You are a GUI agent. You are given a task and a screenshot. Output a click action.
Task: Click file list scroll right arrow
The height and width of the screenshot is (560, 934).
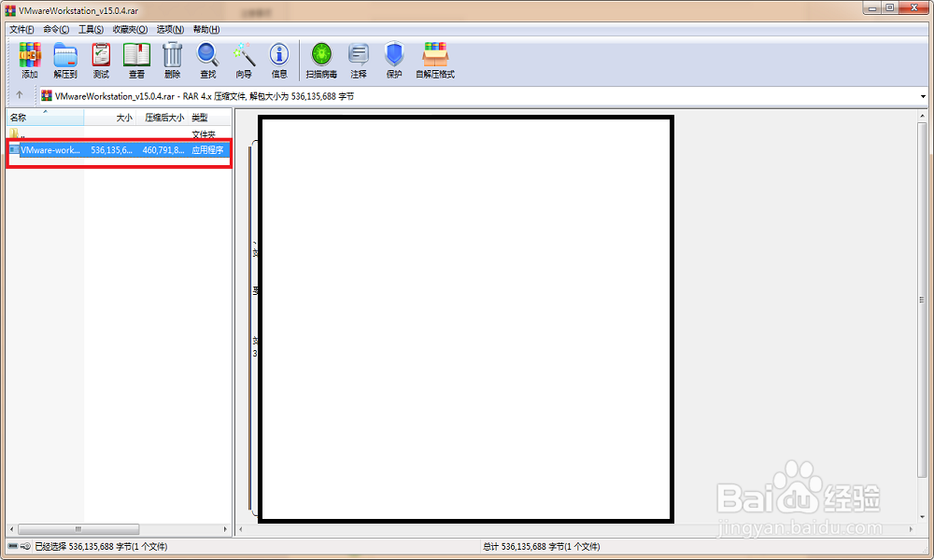pos(225,528)
